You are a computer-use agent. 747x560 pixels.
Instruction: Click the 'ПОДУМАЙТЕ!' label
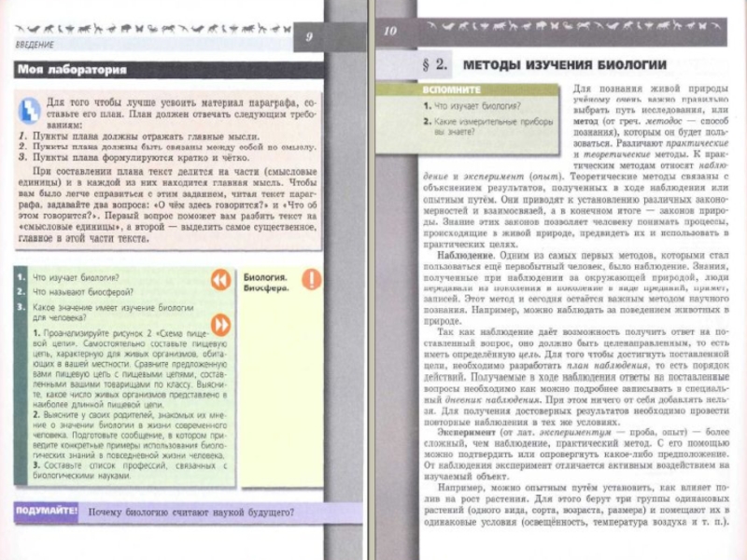46,511
